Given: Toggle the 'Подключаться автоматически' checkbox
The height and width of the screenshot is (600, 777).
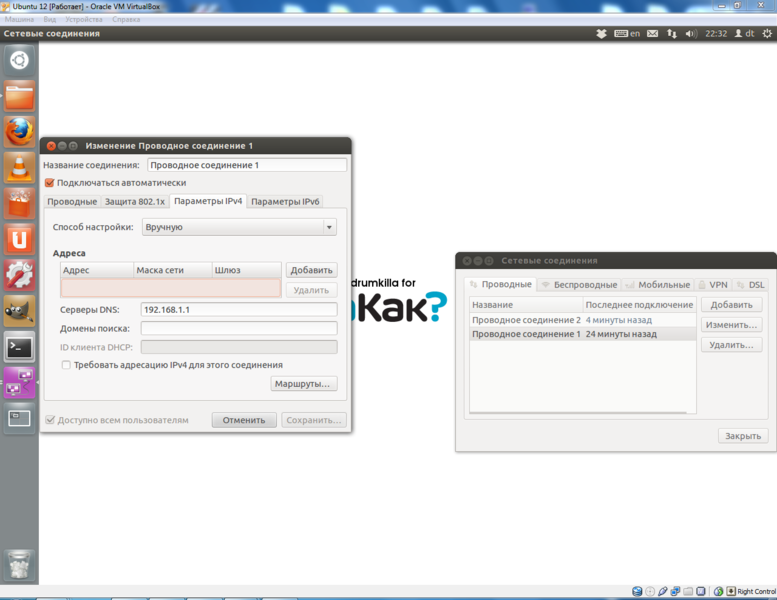Looking at the screenshot, I should [49, 183].
